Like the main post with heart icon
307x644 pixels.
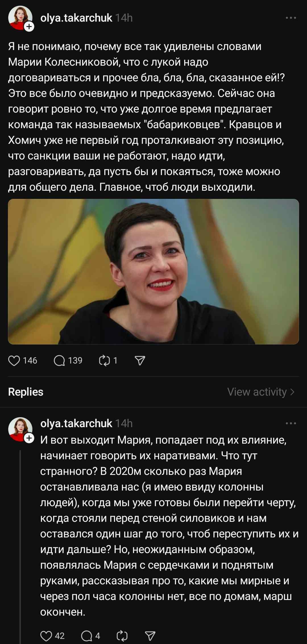pos(14,361)
